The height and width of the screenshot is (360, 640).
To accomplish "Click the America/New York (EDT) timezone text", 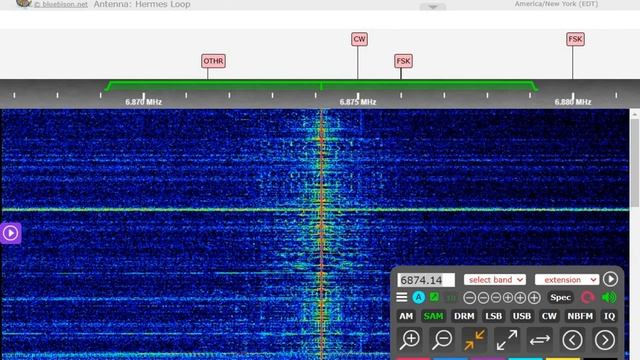I will click(x=556, y=4).
